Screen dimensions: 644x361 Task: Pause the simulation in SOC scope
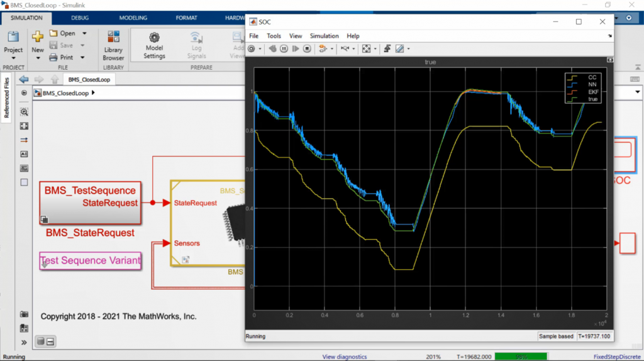(284, 48)
